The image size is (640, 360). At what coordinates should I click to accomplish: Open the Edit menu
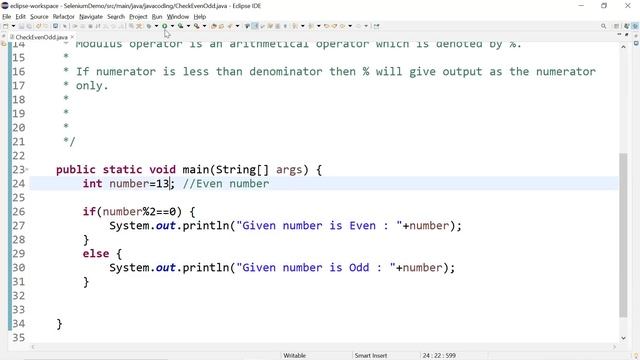pos(20,17)
